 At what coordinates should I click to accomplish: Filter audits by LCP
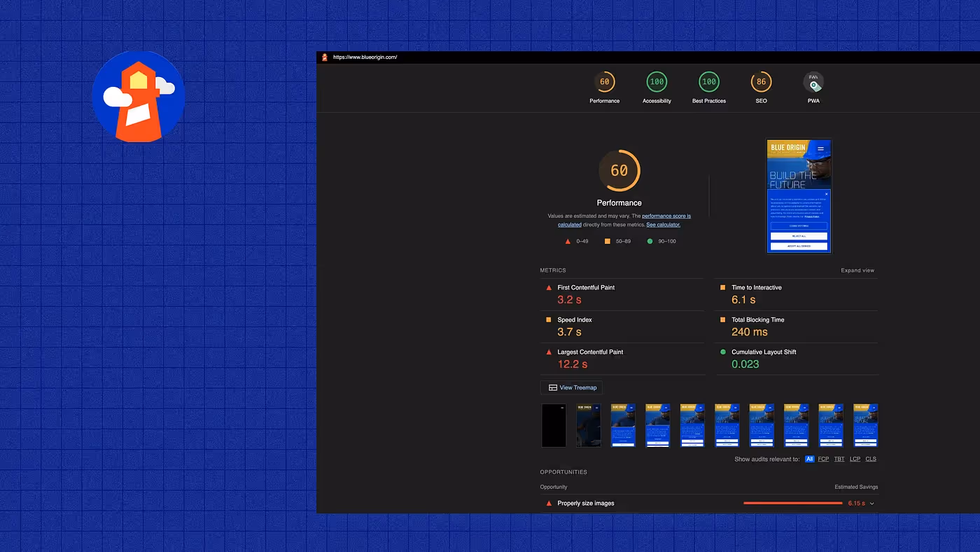[855, 460]
